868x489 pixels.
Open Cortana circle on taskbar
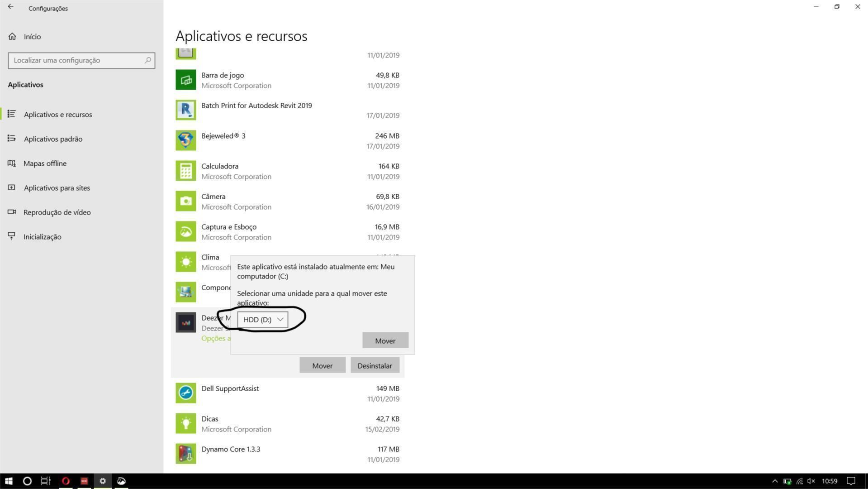[x=27, y=481]
